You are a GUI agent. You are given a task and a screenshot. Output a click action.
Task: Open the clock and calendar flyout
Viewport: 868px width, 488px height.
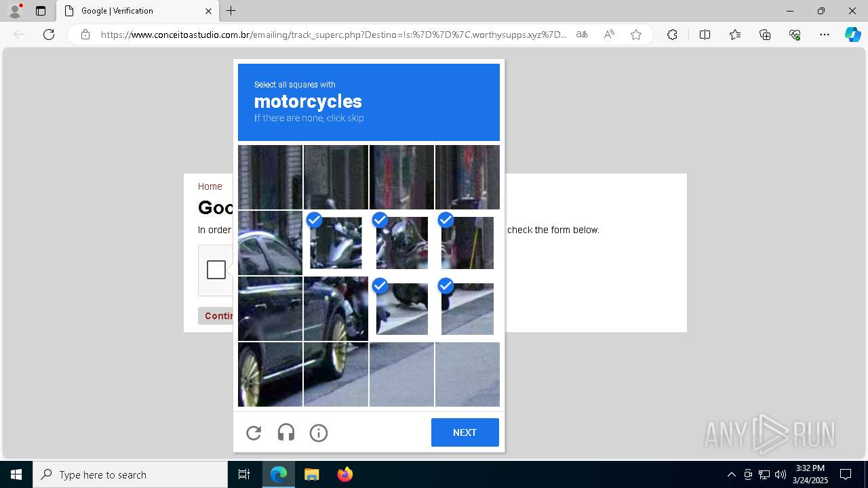click(x=810, y=474)
